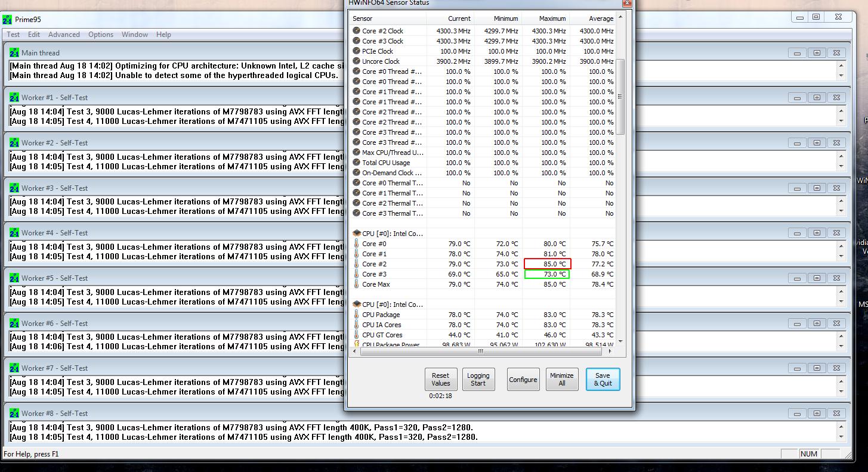Viewport: 868px width, 472px height.
Task: Click the Minimum column header
Action: 498,18
